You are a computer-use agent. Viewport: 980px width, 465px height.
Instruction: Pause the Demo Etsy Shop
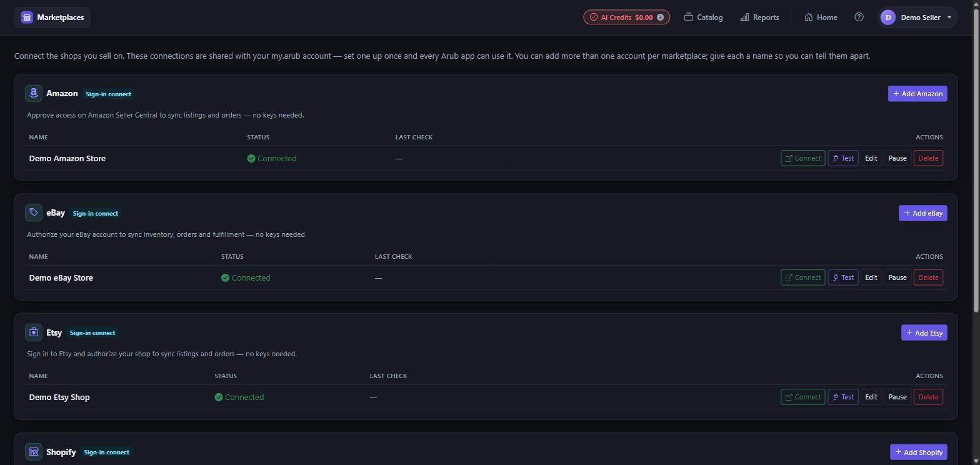click(x=897, y=397)
